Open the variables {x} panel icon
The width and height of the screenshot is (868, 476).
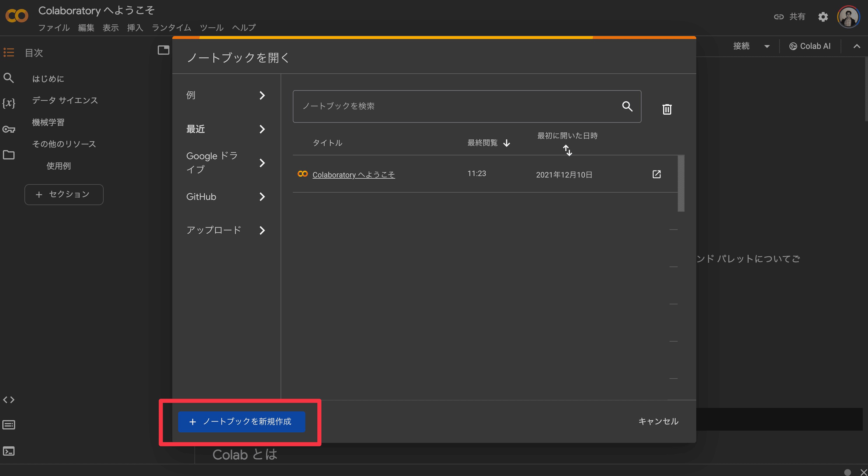(x=9, y=103)
